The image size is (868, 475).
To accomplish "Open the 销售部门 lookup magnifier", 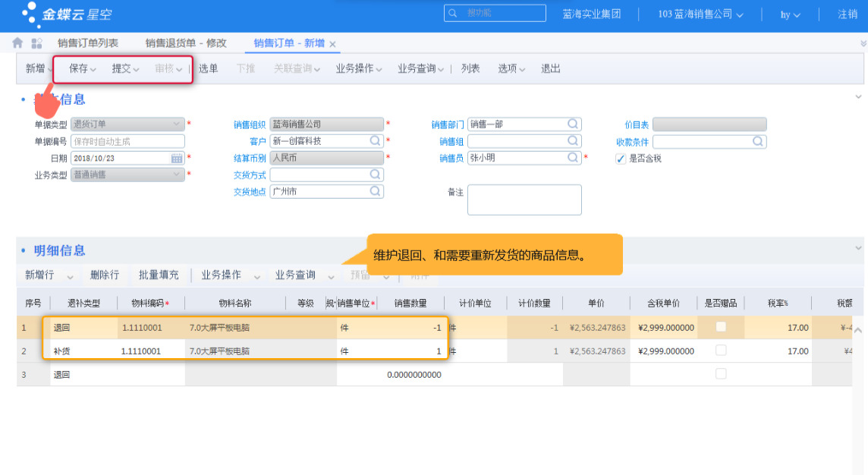I will 573,124.
